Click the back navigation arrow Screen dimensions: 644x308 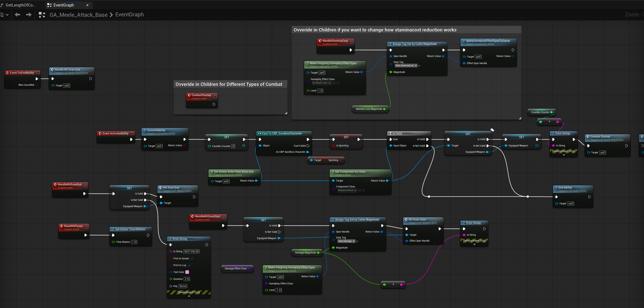tap(17, 15)
